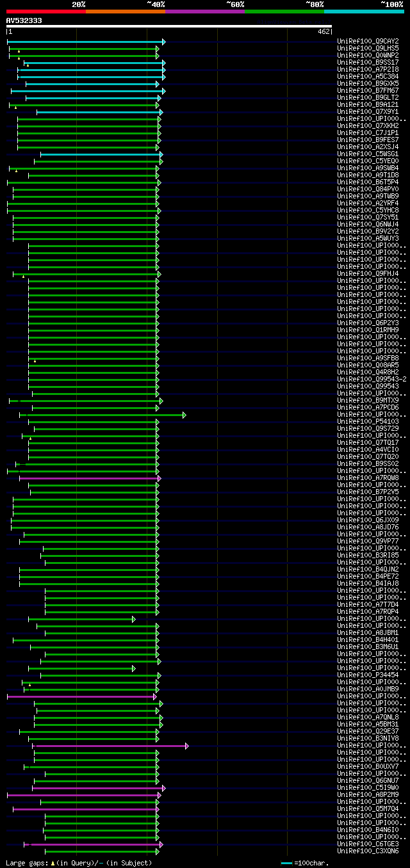Viewport: 410px width, 868px height.
Task: Click the UniRef100_Q9VP77 label
Action: tap(368, 542)
